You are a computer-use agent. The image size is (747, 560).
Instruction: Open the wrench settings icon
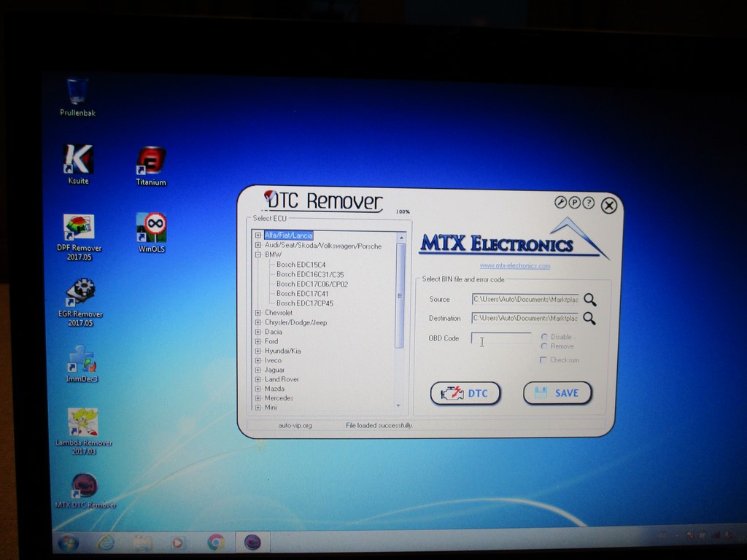[x=561, y=203]
